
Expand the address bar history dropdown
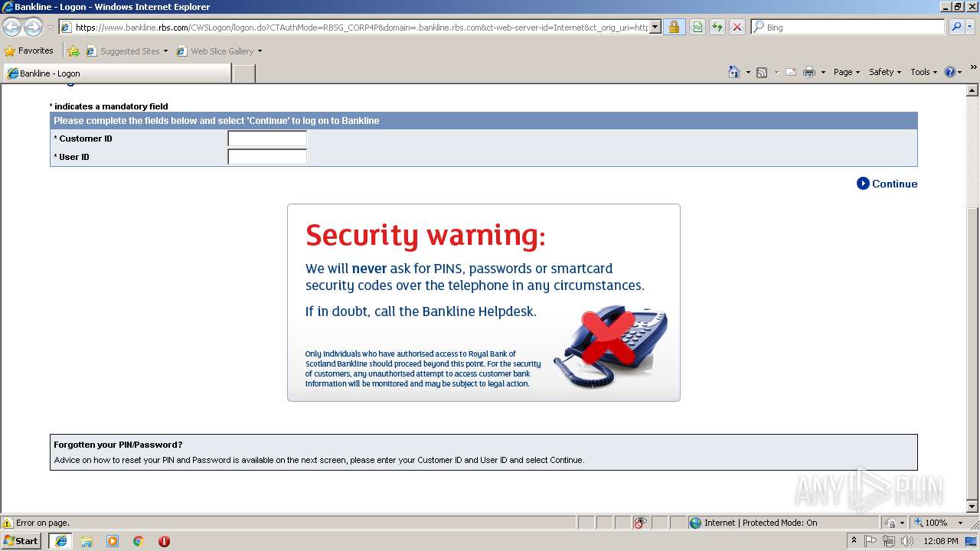(655, 28)
